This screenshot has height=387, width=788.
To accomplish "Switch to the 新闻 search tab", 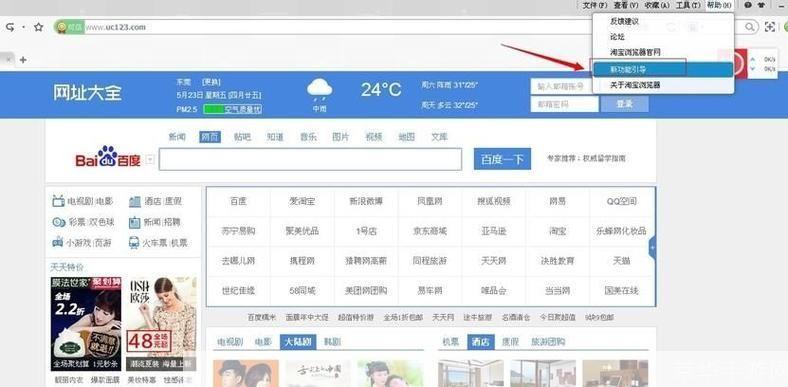I will pos(177,137).
